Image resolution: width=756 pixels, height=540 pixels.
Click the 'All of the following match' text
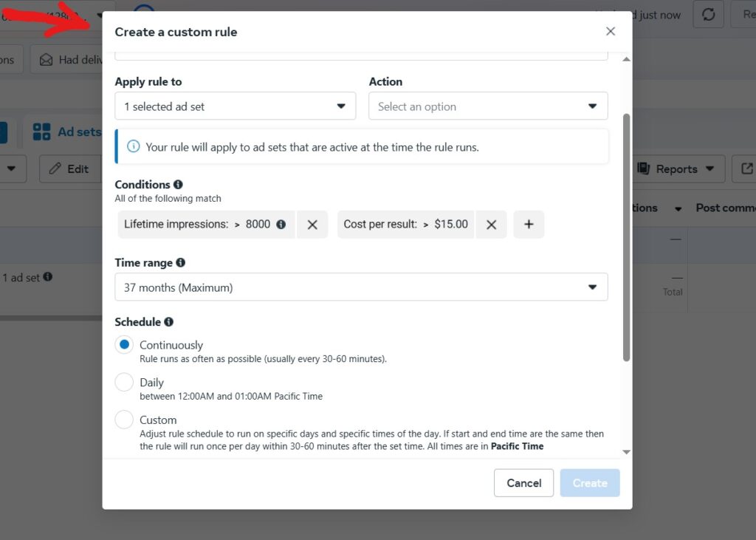168,198
